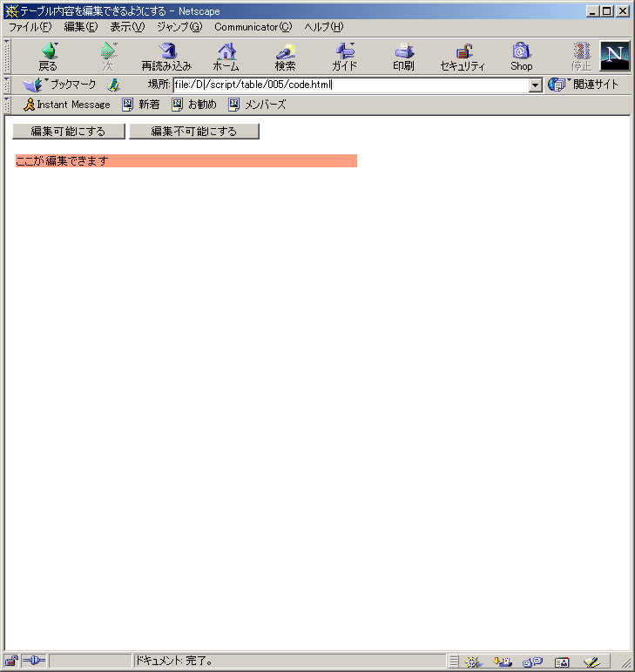The width and height of the screenshot is (635, 672).
Task: Click the 次 forward button
Action: pos(108,57)
